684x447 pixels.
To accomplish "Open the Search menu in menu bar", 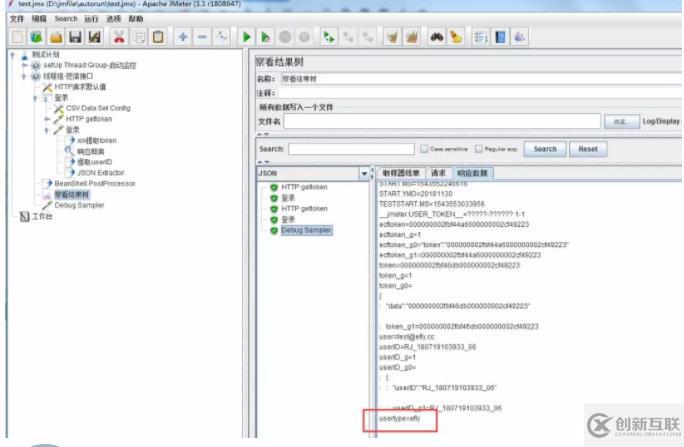I will coord(66,19).
